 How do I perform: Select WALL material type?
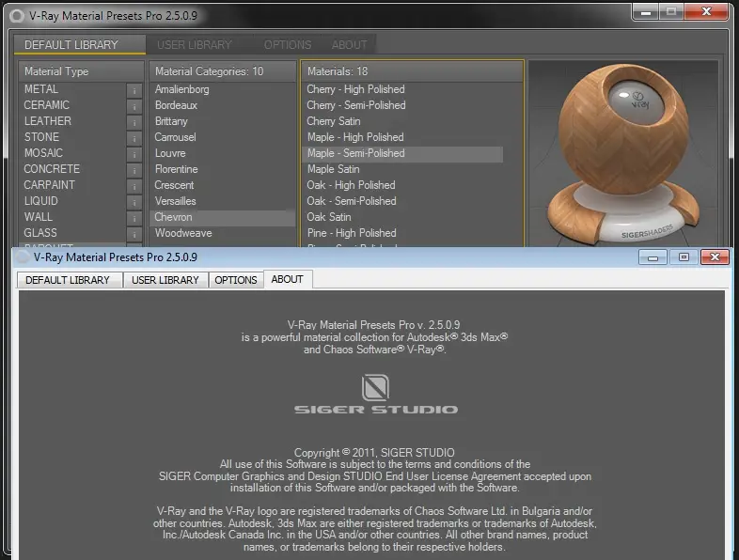click(72, 218)
